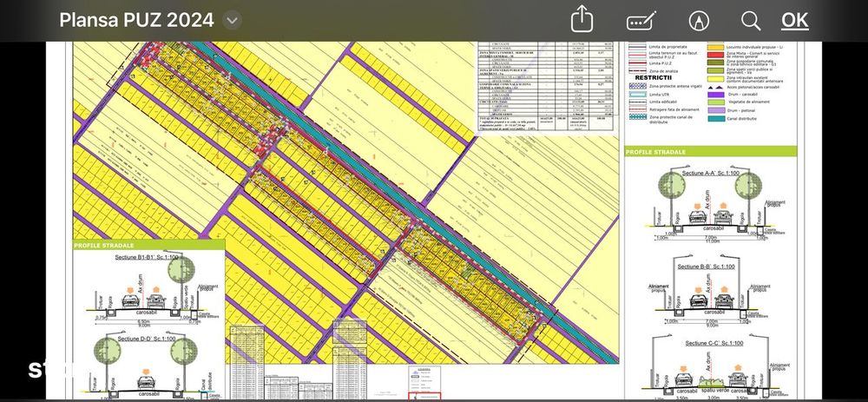The width and height of the screenshot is (868, 402).
Task: Tap the magnifying glass search icon
Action: 751,21
